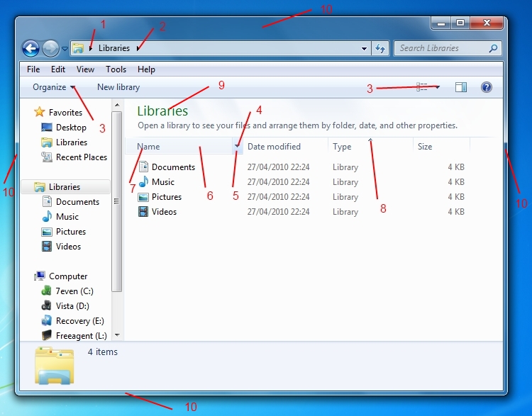Select Computer in the navigation pane
The height and width of the screenshot is (416, 532).
[x=68, y=276]
